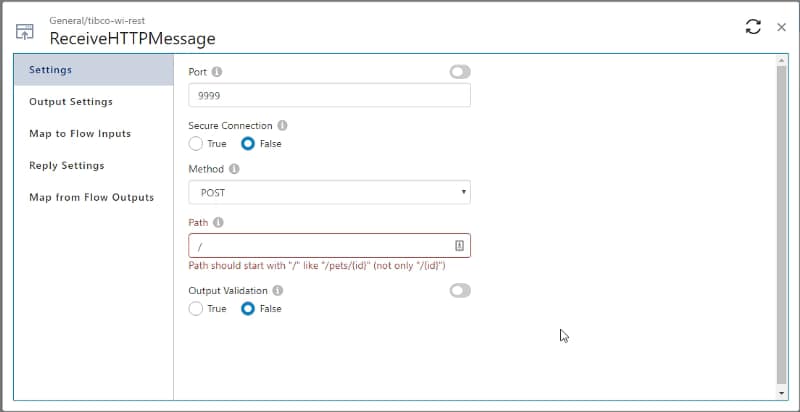This screenshot has height=412, width=800.
Task: Toggle the switch beside Port field
Action: pyautogui.click(x=460, y=72)
